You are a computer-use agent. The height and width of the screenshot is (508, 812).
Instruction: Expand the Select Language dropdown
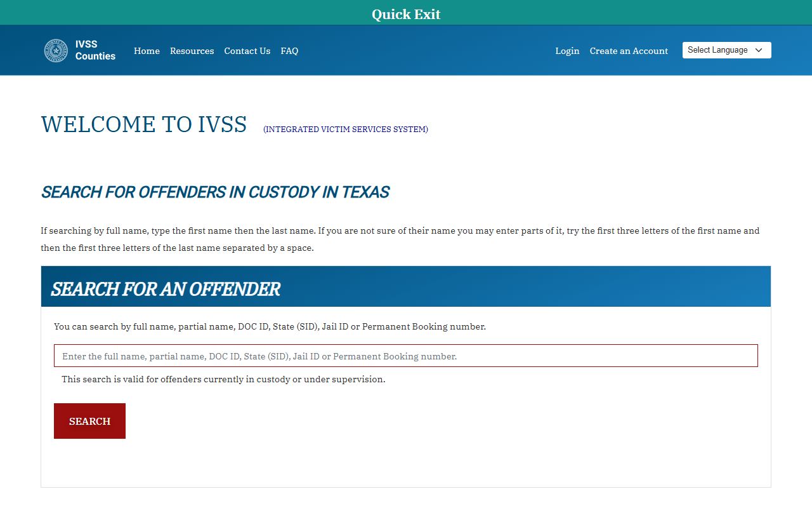point(726,50)
